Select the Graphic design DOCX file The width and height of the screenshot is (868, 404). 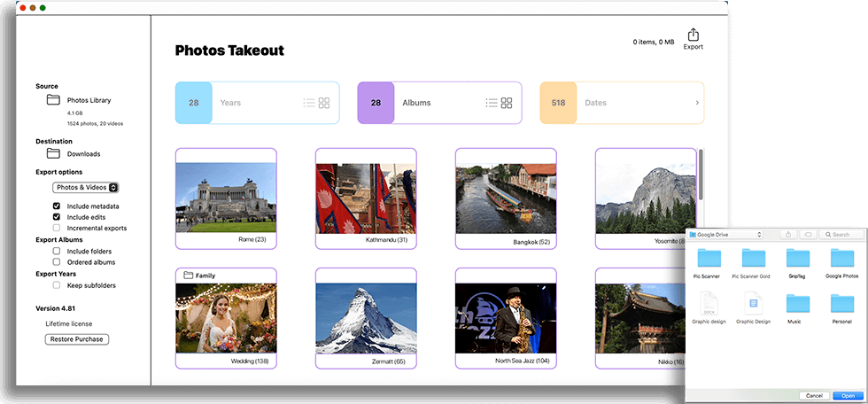pyautogui.click(x=709, y=304)
